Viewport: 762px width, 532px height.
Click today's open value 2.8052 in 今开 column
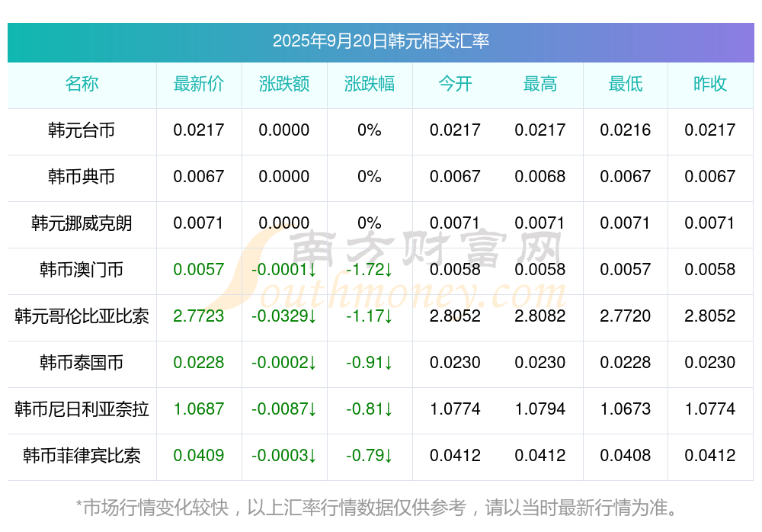click(455, 316)
